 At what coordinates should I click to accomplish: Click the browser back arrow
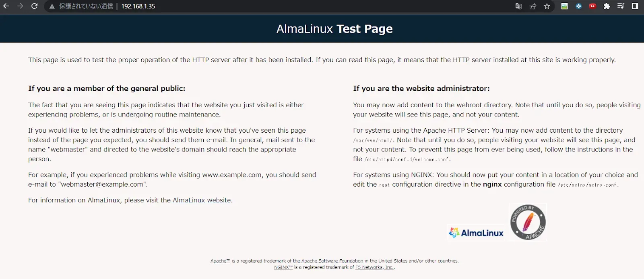[x=6, y=6]
